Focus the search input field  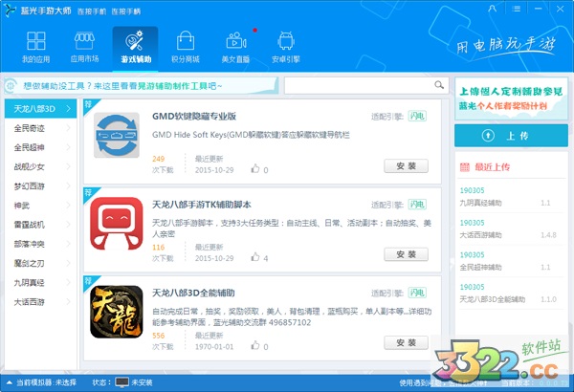pos(366,85)
